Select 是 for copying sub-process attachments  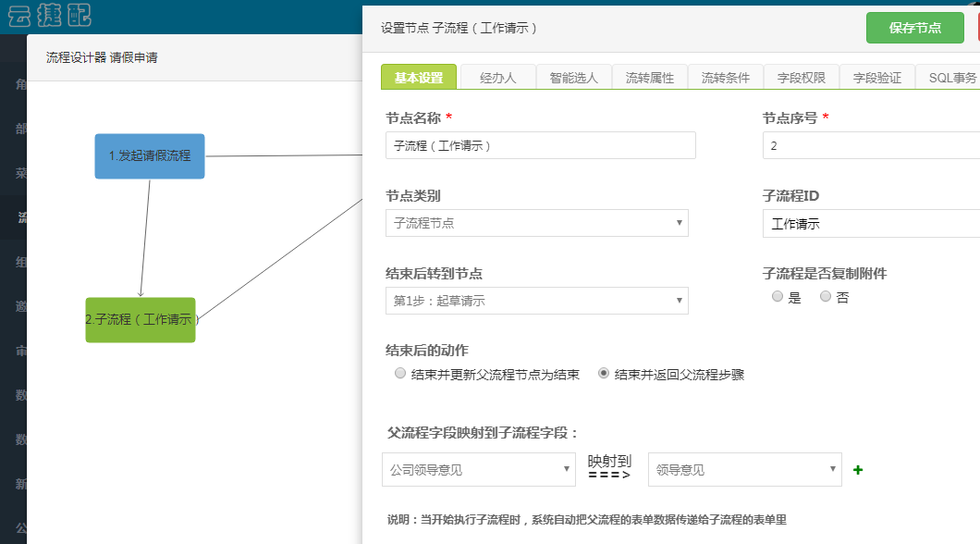tap(778, 297)
